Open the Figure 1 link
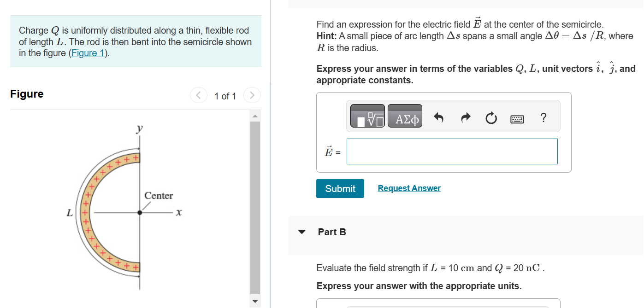Image resolution: width=644 pixels, height=308 pixels. (x=88, y=52)
